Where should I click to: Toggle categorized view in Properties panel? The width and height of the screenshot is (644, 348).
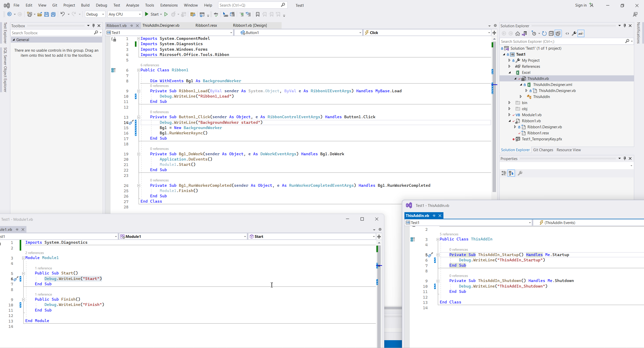click(504, 173)
